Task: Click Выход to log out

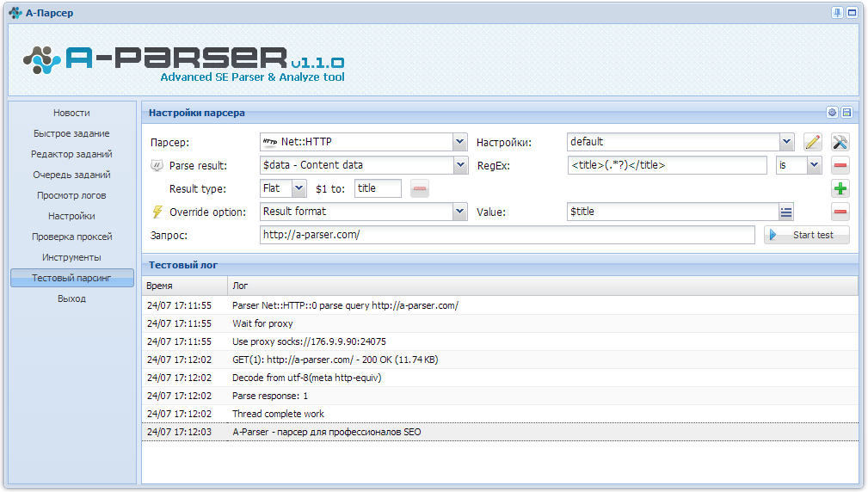Action: point(71,298)
